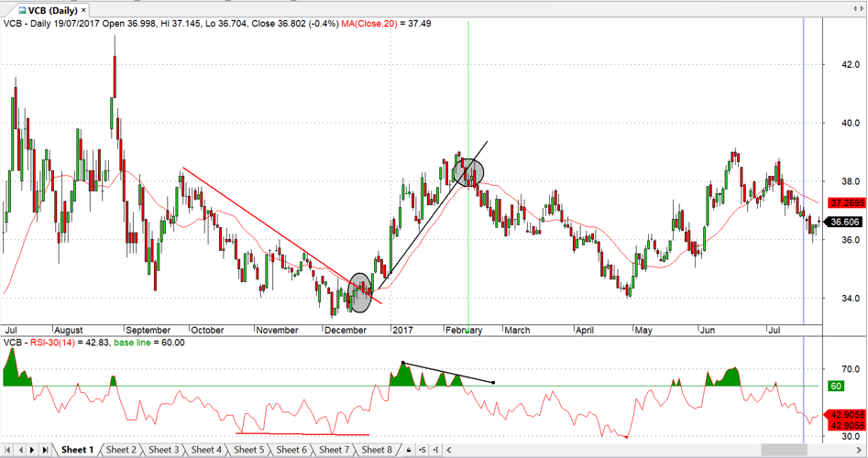The width and height of the screenshot is (868, 458).
Task: Select the red RSI support line
Action: (x=302, y=434)
